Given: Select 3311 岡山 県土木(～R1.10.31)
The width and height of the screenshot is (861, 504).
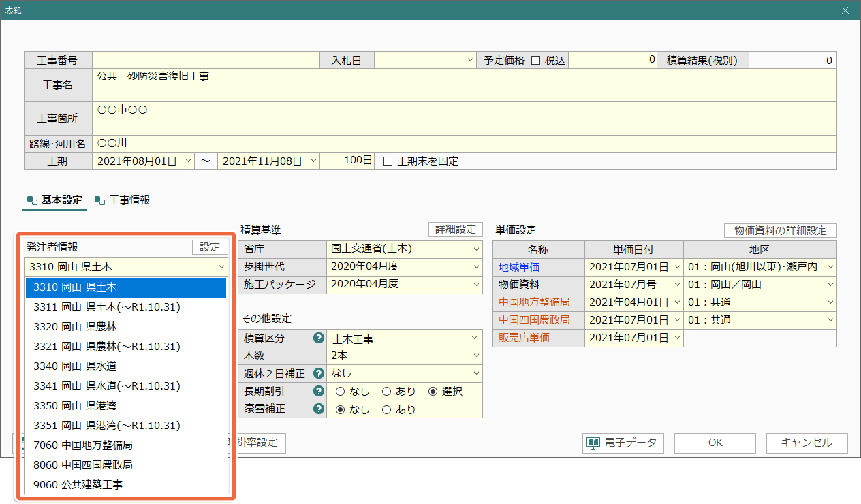Looking at the screenshot, I should pyautogui.click(x=126, y=307).
